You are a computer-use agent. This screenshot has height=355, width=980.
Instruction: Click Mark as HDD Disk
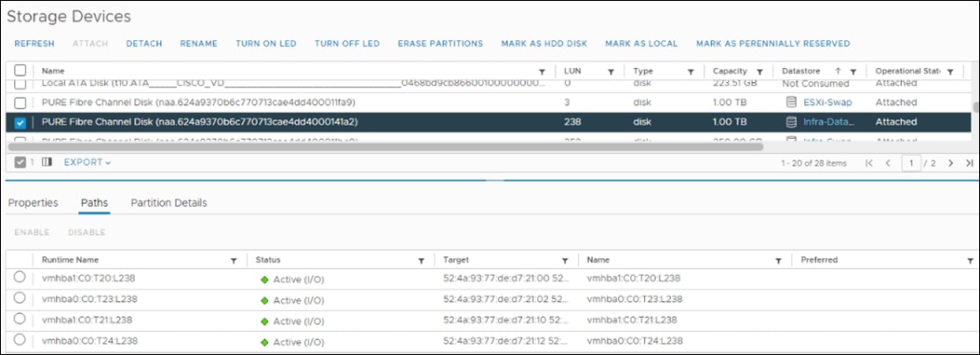click(x=544, y=44)
